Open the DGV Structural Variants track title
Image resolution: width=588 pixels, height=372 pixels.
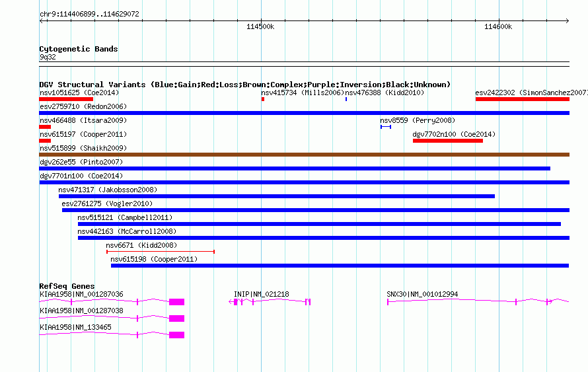click(x=244, y=85)
